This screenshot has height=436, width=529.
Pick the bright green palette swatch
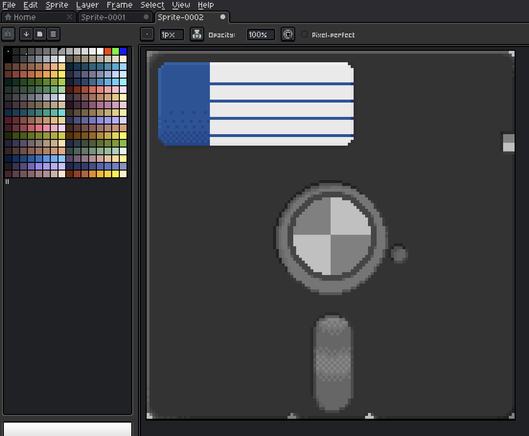(115, 51)
